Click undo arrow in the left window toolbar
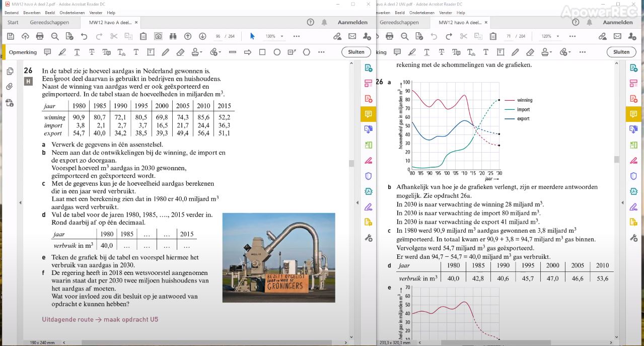 pyautogui.click(x=84, y=36)
